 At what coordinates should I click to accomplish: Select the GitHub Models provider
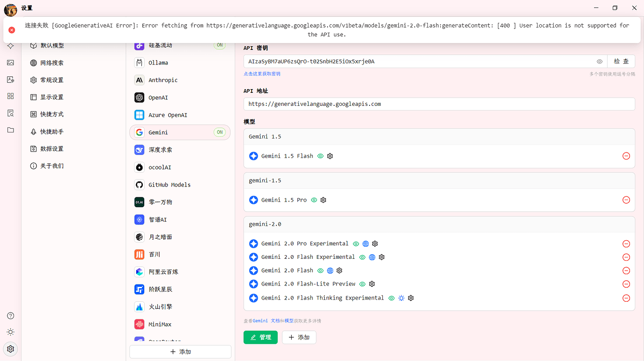tap(180, 185)
